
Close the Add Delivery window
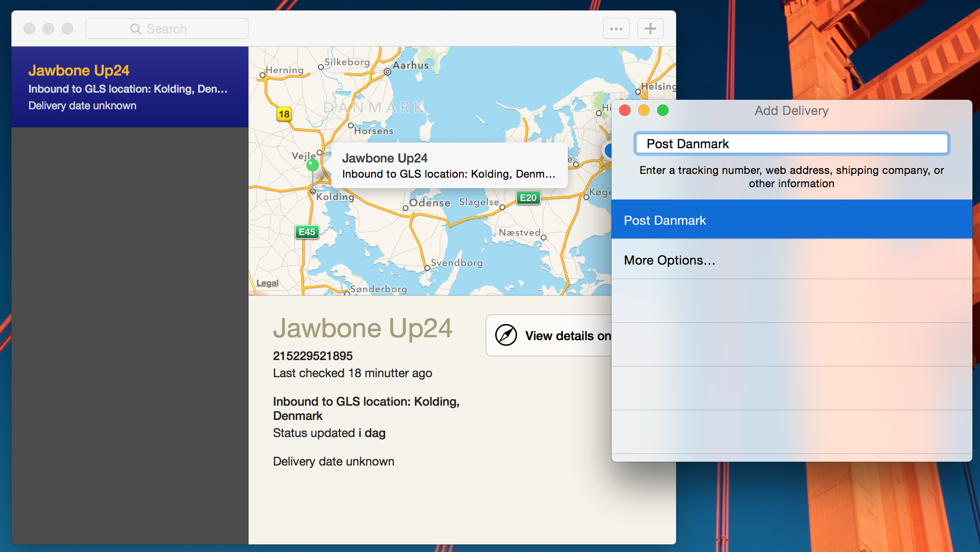[625, 111]
